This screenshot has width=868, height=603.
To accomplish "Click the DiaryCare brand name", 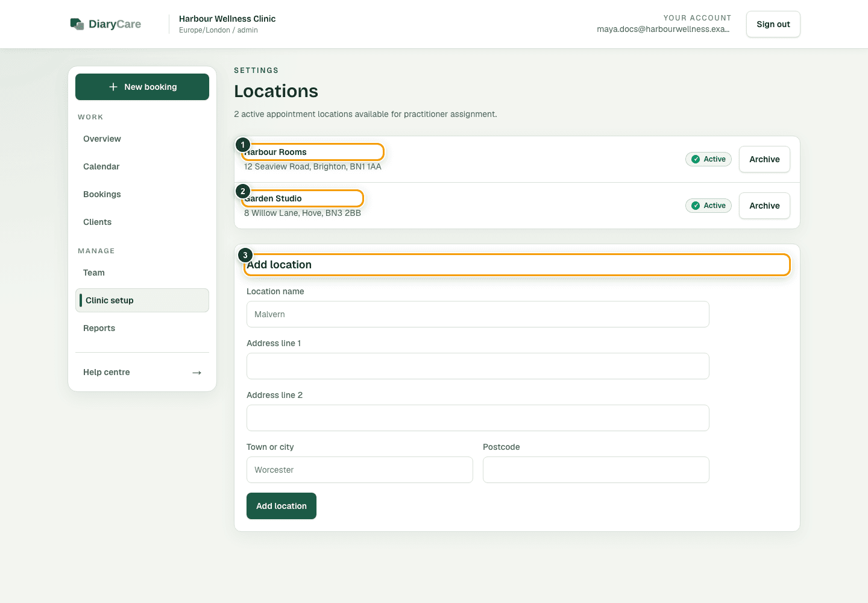I will (115, 24).
